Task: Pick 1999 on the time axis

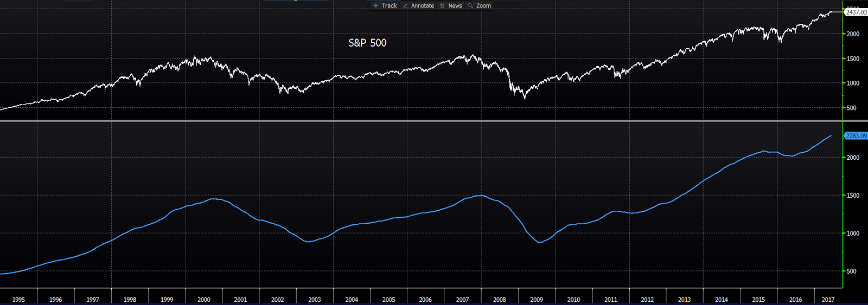Action: [x=167, y=300]
